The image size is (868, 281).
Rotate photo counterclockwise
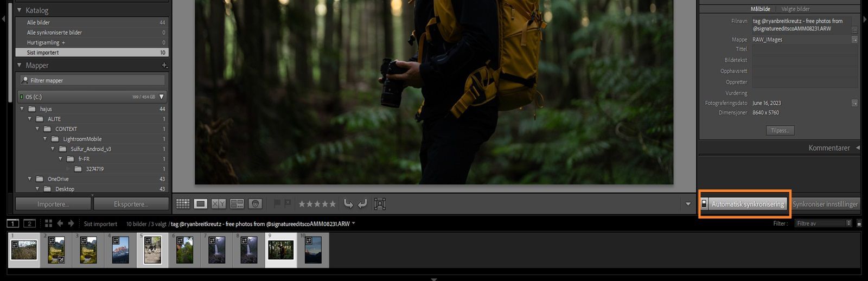pos(348,204)
